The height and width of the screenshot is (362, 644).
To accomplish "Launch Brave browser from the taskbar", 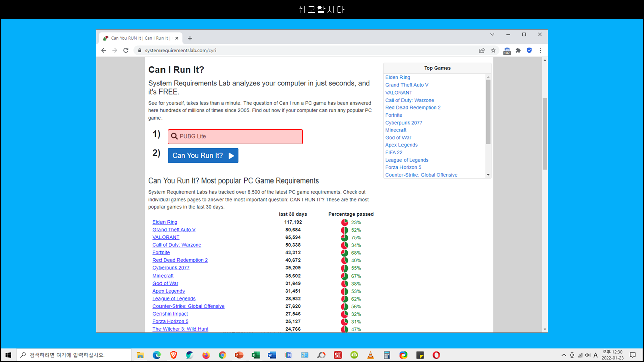I will (174, 355).
